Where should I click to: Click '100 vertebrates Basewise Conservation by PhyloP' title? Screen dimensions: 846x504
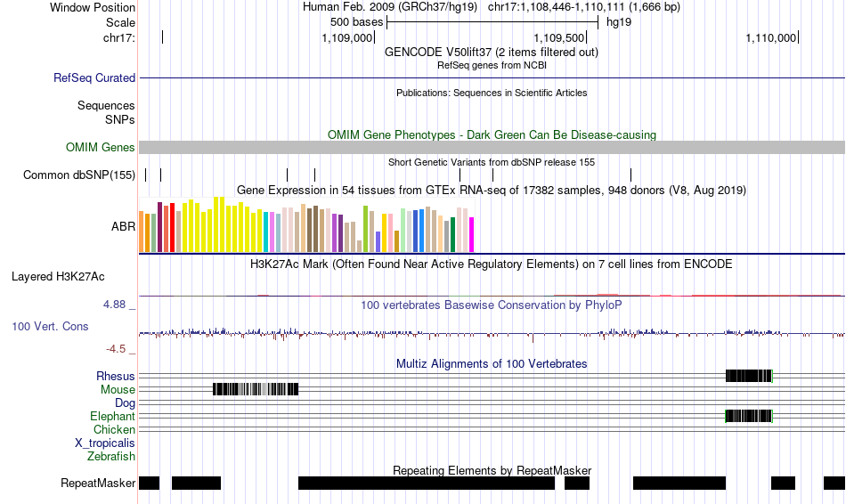[492, 305]
